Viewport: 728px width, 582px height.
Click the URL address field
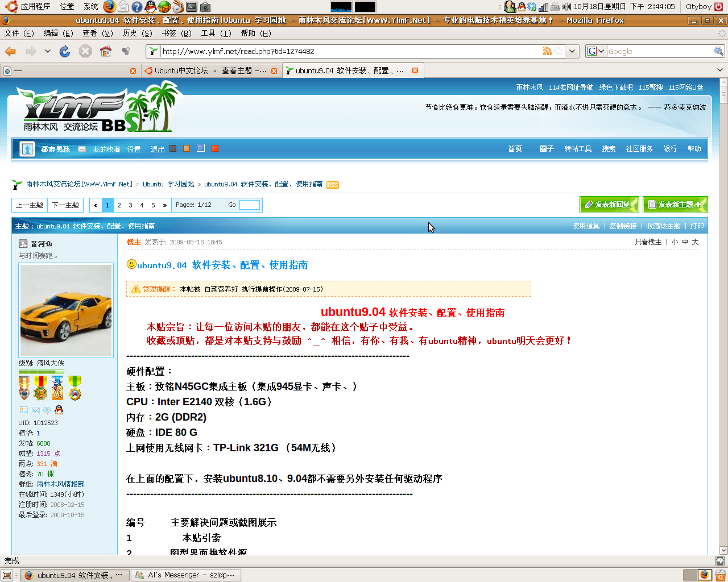pos(351,51)
